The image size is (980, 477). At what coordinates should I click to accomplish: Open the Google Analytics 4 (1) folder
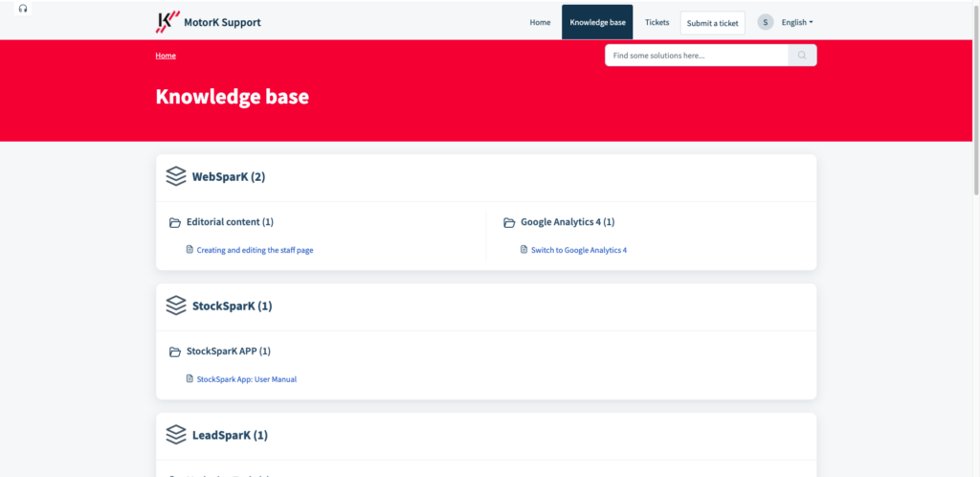(568, 222)
